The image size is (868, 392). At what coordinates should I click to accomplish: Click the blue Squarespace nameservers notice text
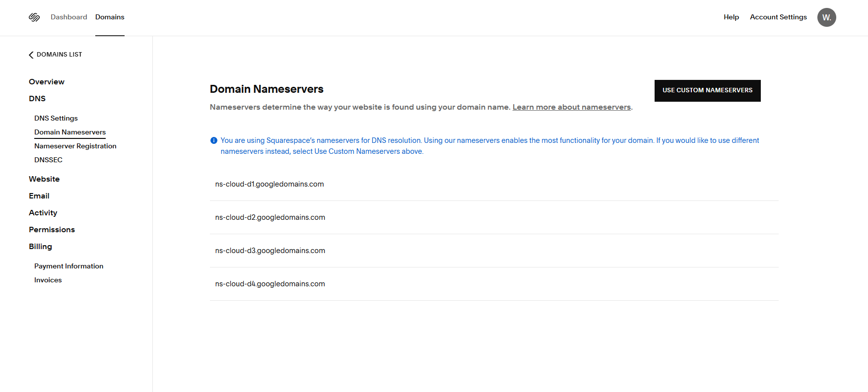[x=490, y=146]
